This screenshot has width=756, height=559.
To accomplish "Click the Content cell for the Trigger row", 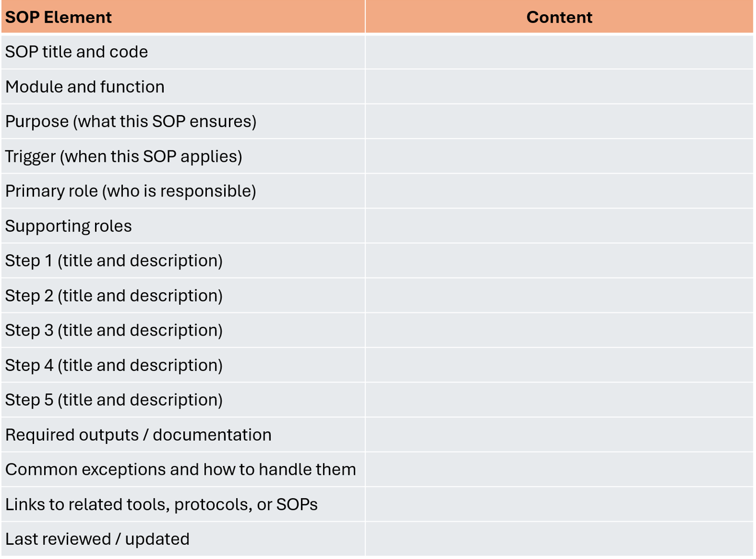I will [x=559, y=157].
